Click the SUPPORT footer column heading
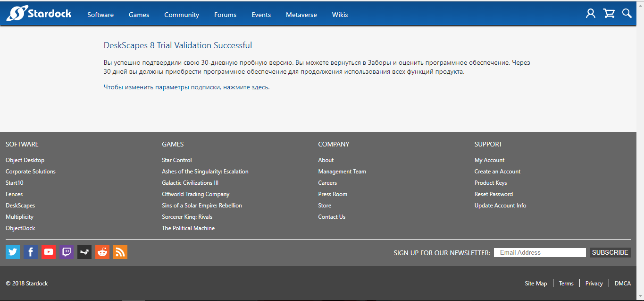 488,144
